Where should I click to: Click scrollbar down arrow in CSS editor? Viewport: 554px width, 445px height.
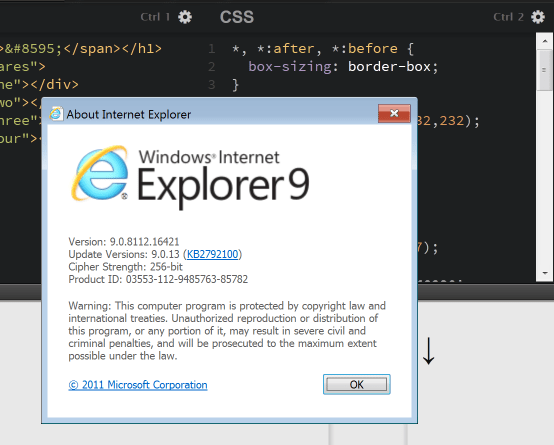[x=544, y=273]
